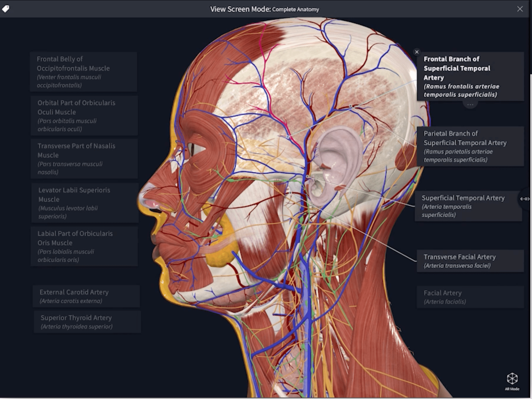The height and width of the screenshot is (399, 532).
Task: Expand the side panel arrow handle at right edge
Action: pos(525,199)
